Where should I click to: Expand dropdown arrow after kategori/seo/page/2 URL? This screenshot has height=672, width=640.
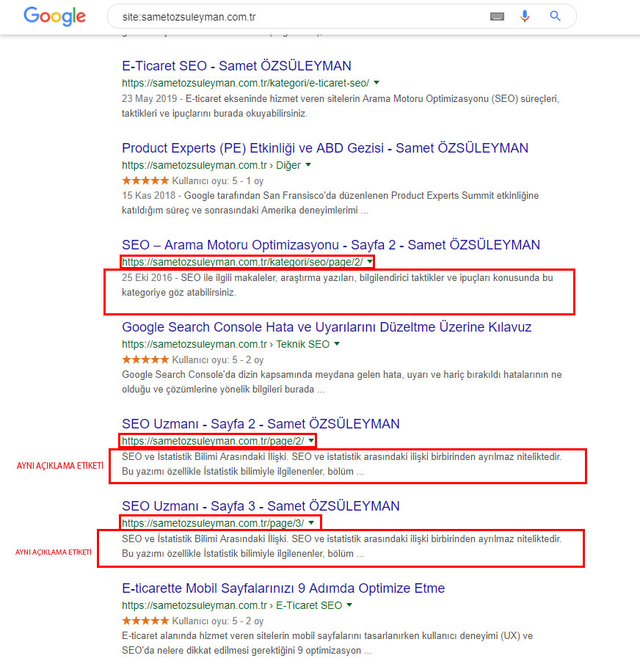369,261
